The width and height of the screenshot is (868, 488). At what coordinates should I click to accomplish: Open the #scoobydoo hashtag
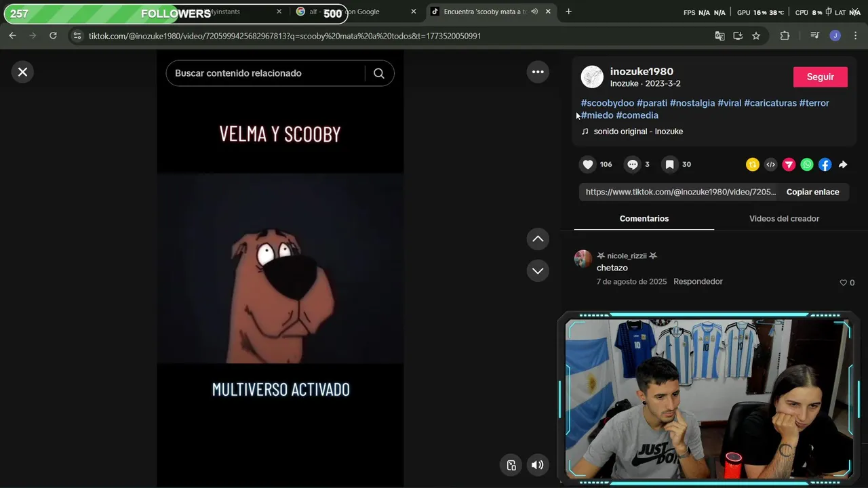pos(608,103)
